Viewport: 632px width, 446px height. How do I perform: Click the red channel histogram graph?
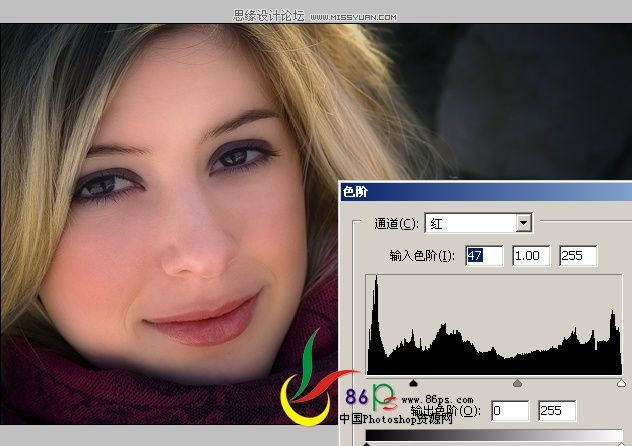click(x=494, y=325)
